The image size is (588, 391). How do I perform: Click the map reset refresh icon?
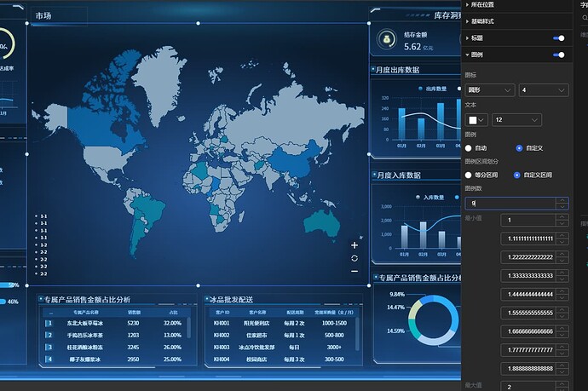pos(355,258)
